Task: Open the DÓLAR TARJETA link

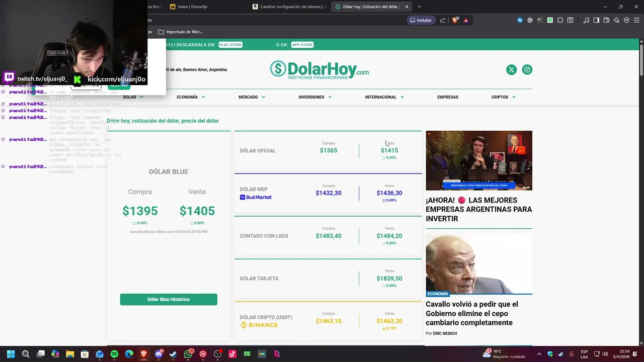Action: pos(259,279)
